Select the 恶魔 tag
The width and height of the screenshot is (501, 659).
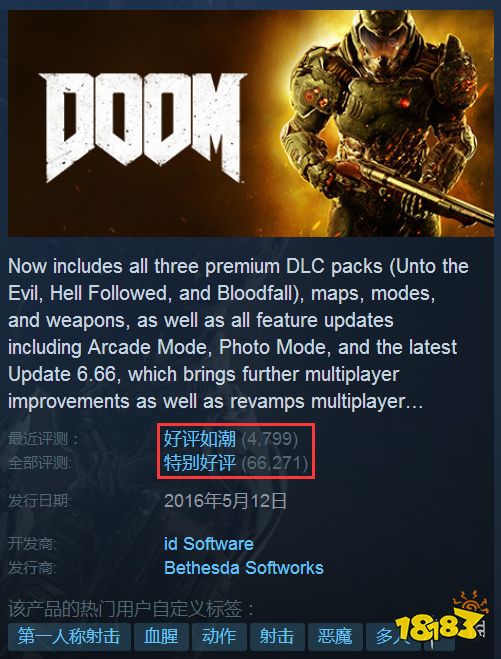click(x=335, y=636)
